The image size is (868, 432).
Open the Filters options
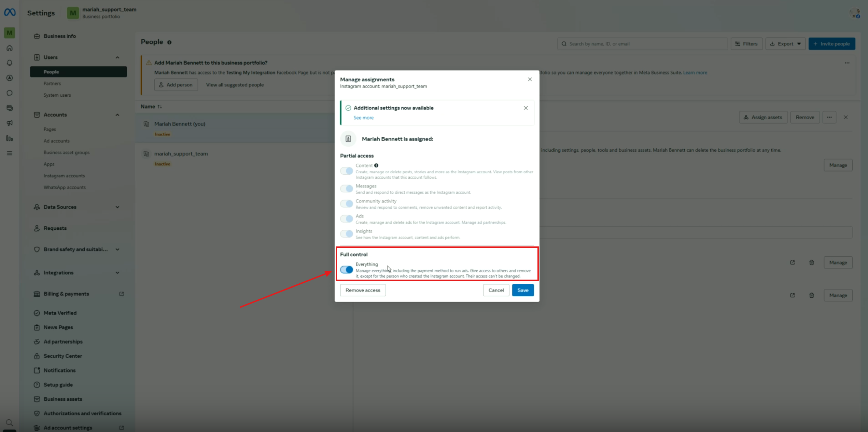[x=746, y=44]
